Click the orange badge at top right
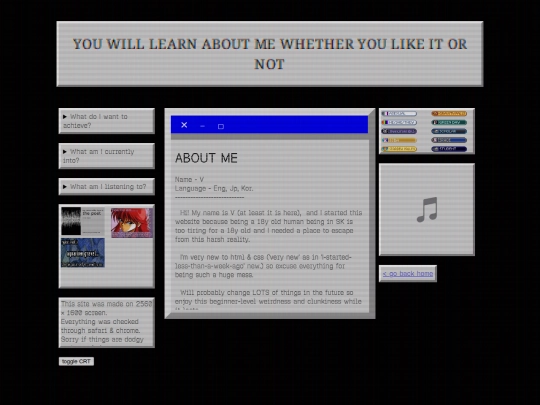This screenshot has height=405, width=540. [x=449, y=113]
